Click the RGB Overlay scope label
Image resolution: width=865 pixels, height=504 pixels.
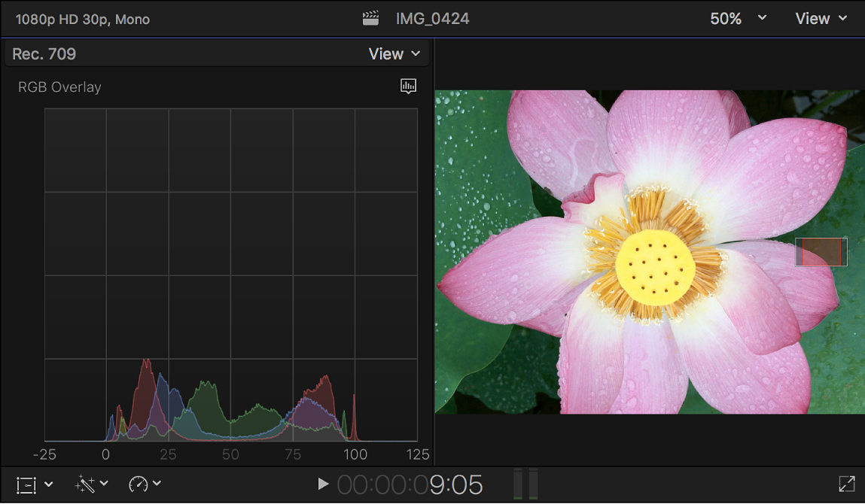[x=59, y=87]
